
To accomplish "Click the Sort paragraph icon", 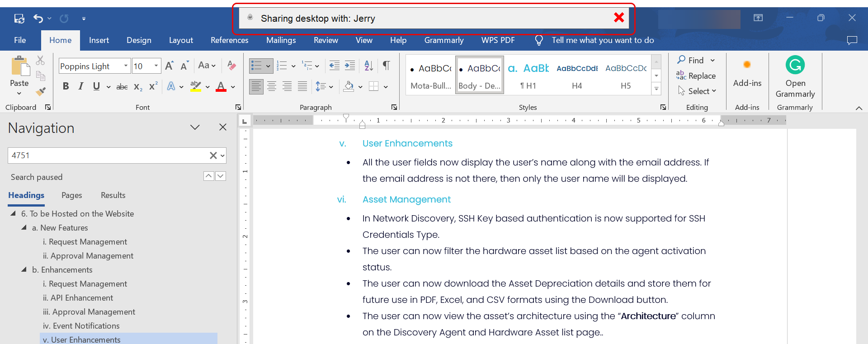I will 368,66.
